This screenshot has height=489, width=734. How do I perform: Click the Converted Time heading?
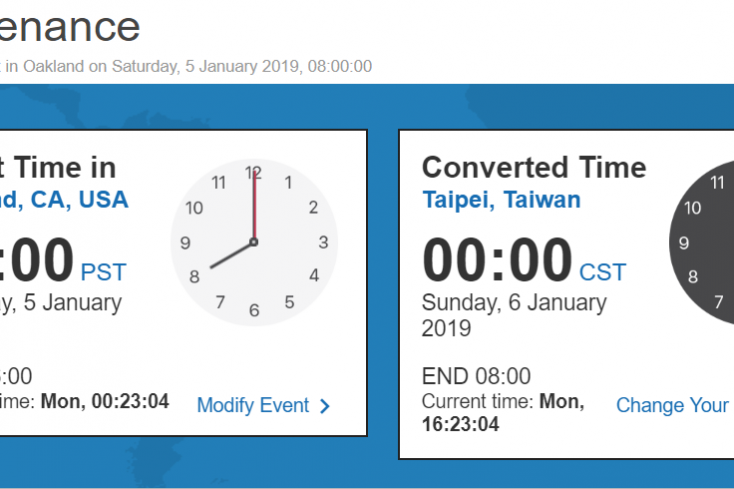(x=534, y=168)
